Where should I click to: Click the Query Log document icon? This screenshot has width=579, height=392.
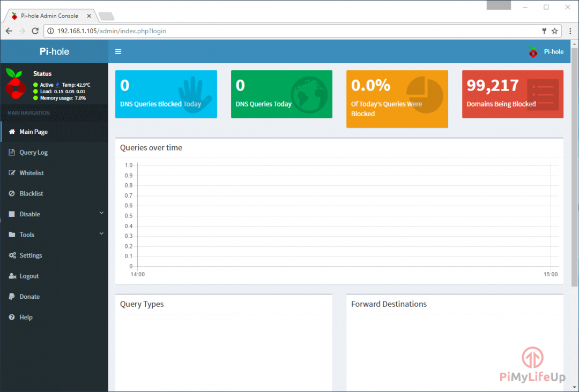12,153
